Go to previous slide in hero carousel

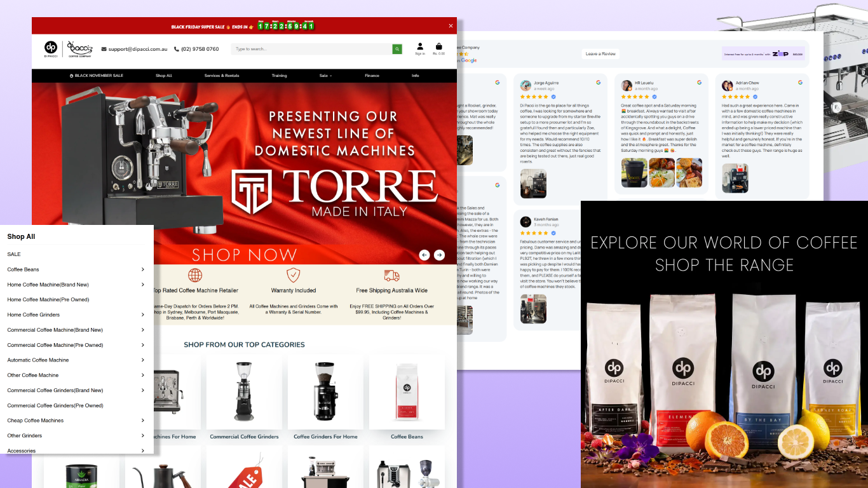[424, 255]
